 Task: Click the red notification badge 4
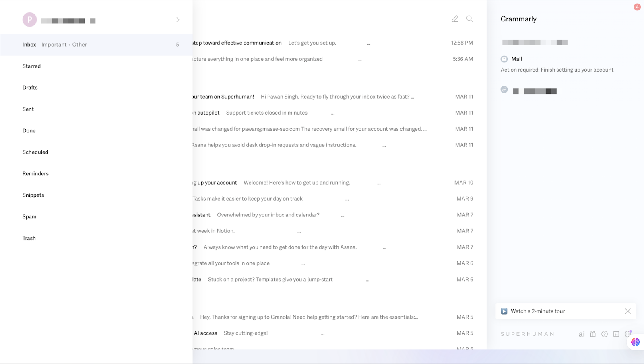637,7
